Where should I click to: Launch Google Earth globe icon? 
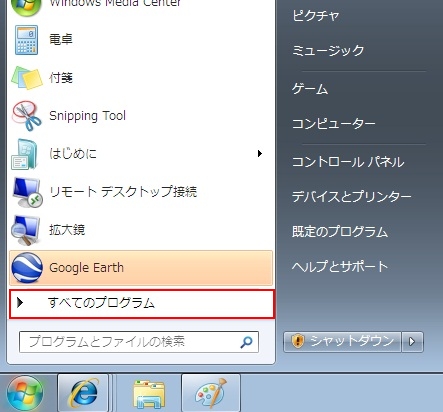coord(27,268)
